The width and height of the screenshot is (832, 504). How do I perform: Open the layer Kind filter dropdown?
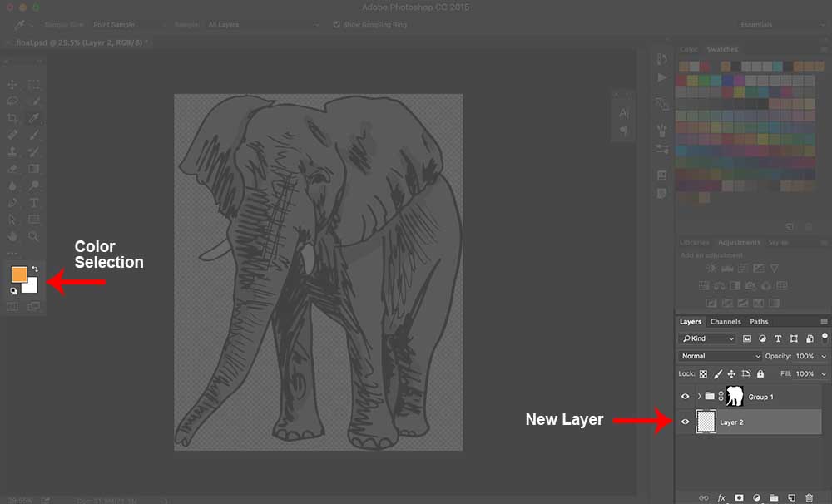(x=707, y=338)
